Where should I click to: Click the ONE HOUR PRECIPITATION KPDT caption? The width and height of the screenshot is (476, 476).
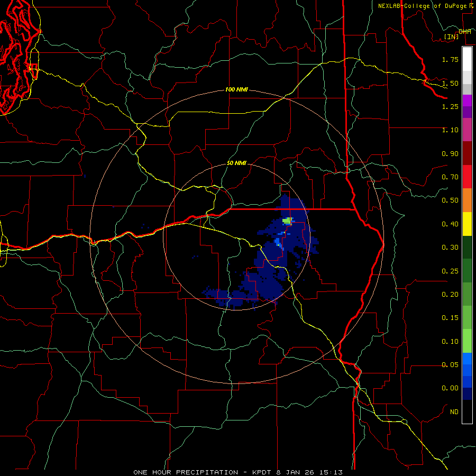(238, 472)
